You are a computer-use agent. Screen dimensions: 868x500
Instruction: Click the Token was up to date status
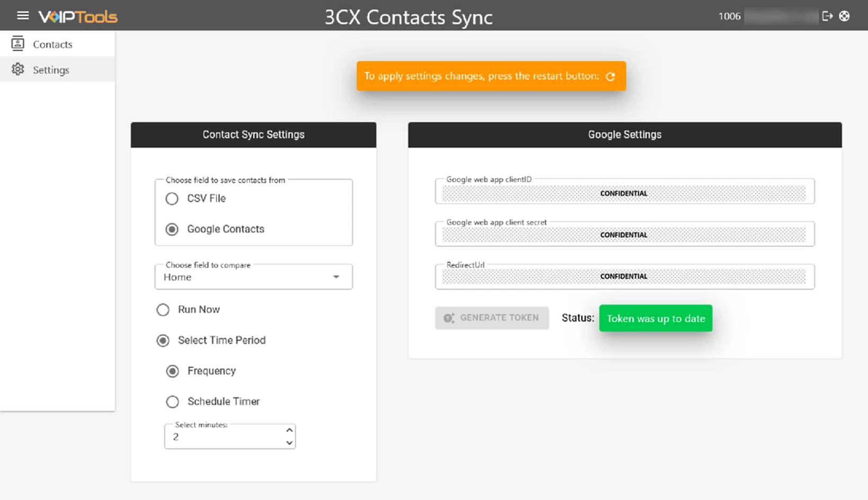(656, 318)
